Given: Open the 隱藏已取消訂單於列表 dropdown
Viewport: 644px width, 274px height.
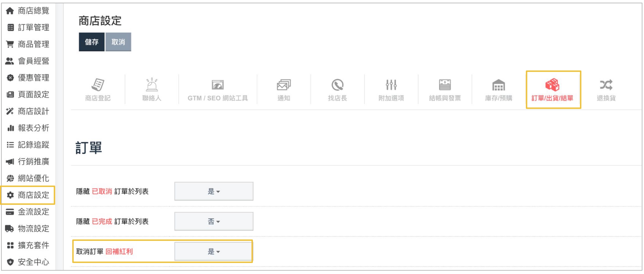Looking at the screenshot, I should pos(214,192).
